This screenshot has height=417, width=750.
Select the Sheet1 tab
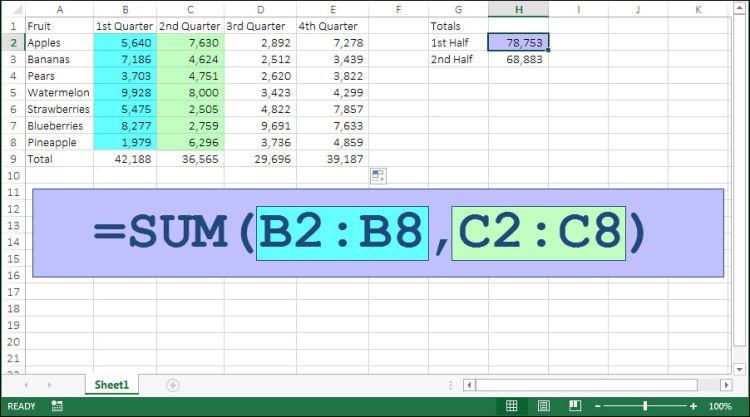pos(112,385)
